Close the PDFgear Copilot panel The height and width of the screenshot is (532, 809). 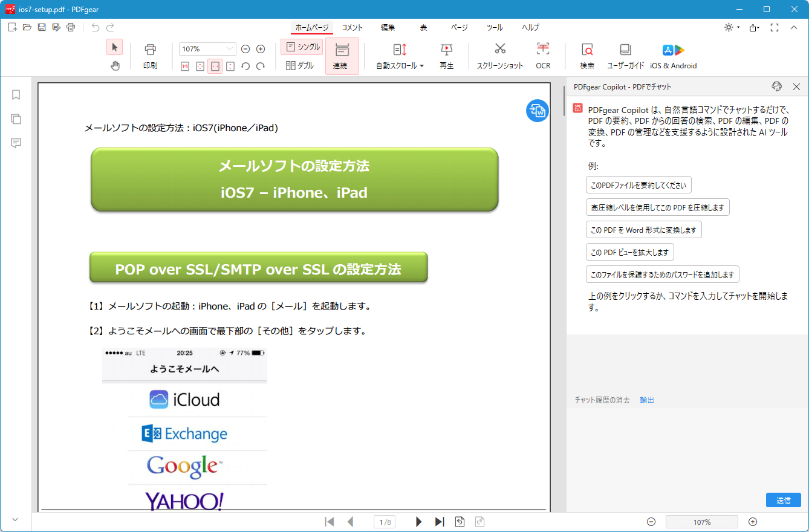point(796,86)
